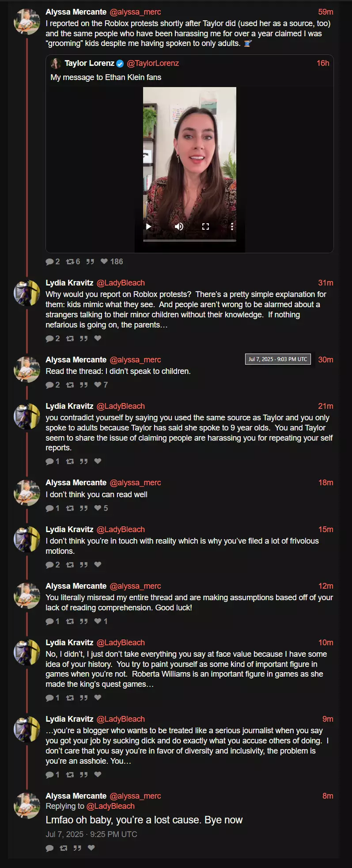The height and width of the screenshot is (868, 352).
Task: Retweet the first post showing 6 retweets
Action: 73,262
